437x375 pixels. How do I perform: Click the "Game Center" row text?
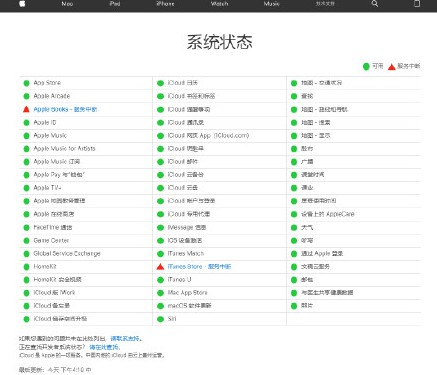[x=51, y=240]
